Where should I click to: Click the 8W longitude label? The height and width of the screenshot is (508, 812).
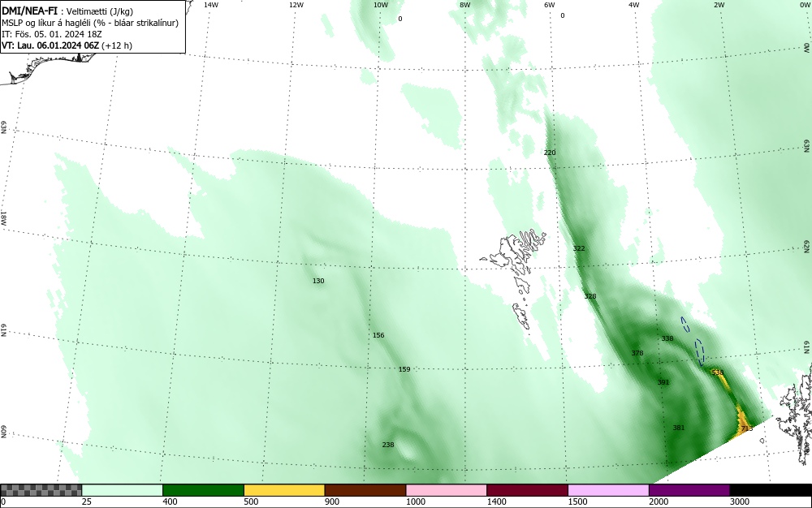(465, 5)
